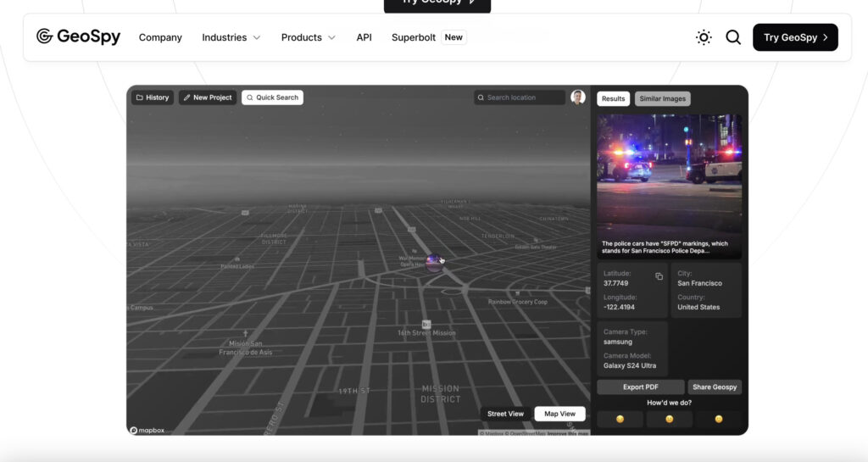Click the Golden Gate Theater map marker
This screenshot has height=462, width=868.
point(536,240)
